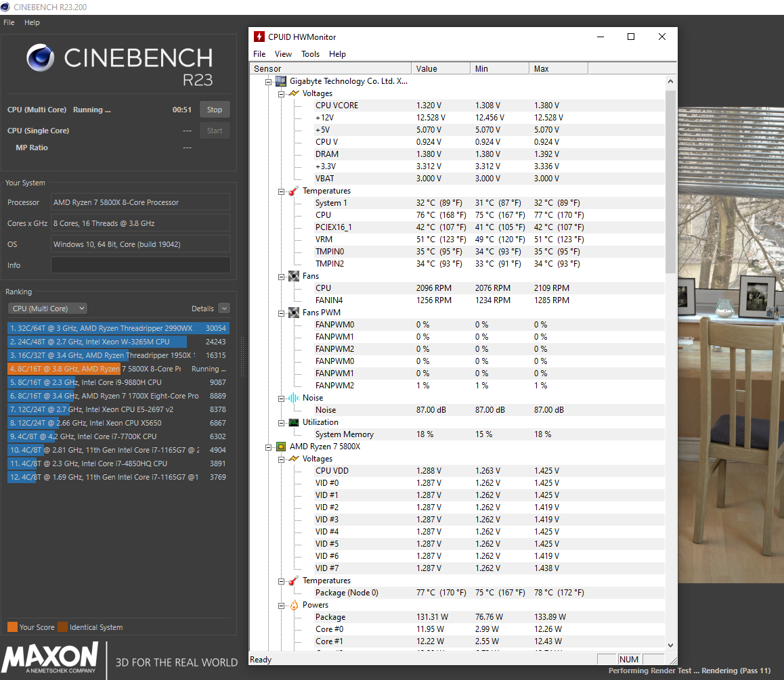
Task: Collapse the Fans node
Action: coord(281,277)
